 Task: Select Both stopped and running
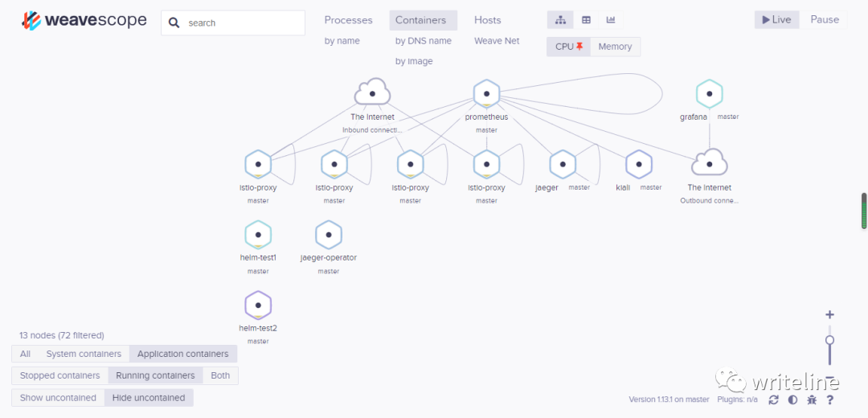coord(220,375)
